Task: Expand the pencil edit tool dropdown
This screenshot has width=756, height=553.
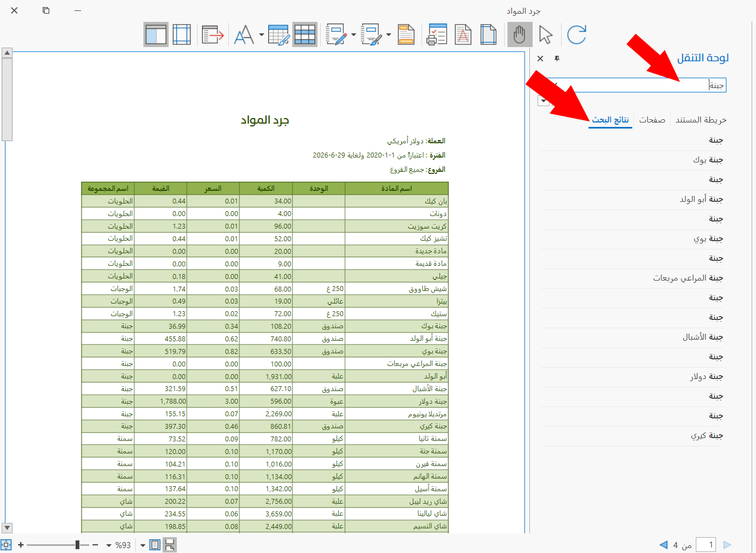Action: tap(354, 34)
